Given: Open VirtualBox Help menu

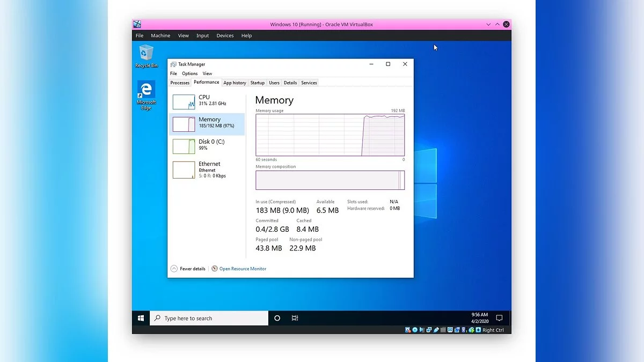Looking at the screenshot, I should [x=246, y=35].
